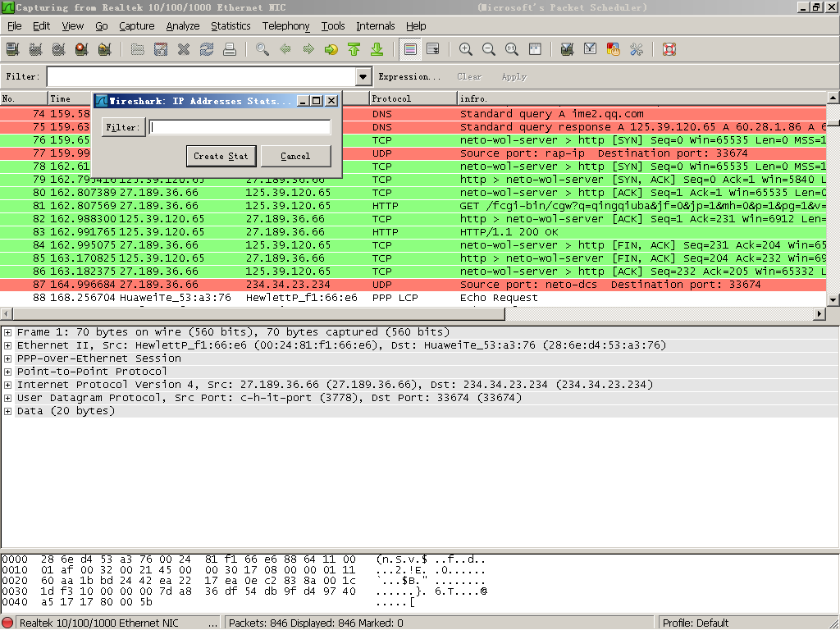The width and height of the screenshot is (840, 630).
Task: Open the Edit menu
Action: click(x=41, y=25)
